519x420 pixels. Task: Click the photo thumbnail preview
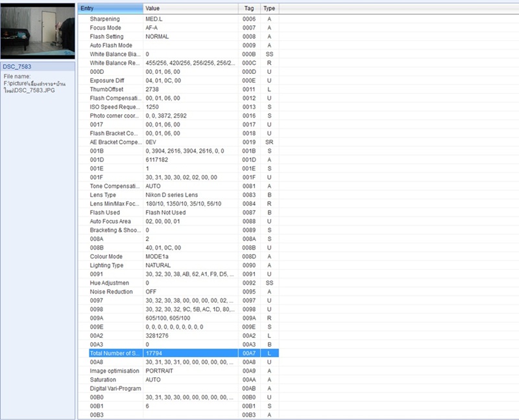pos(37,30)
